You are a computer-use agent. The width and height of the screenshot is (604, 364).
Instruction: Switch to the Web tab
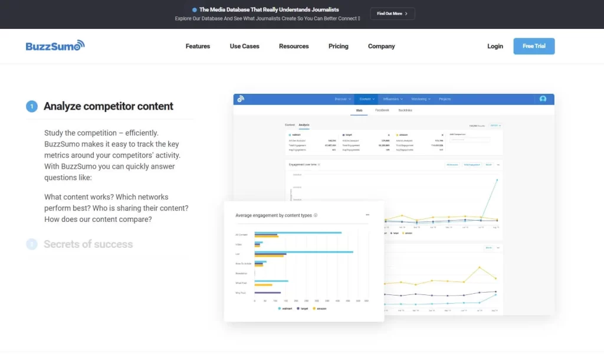click(359, 110)
